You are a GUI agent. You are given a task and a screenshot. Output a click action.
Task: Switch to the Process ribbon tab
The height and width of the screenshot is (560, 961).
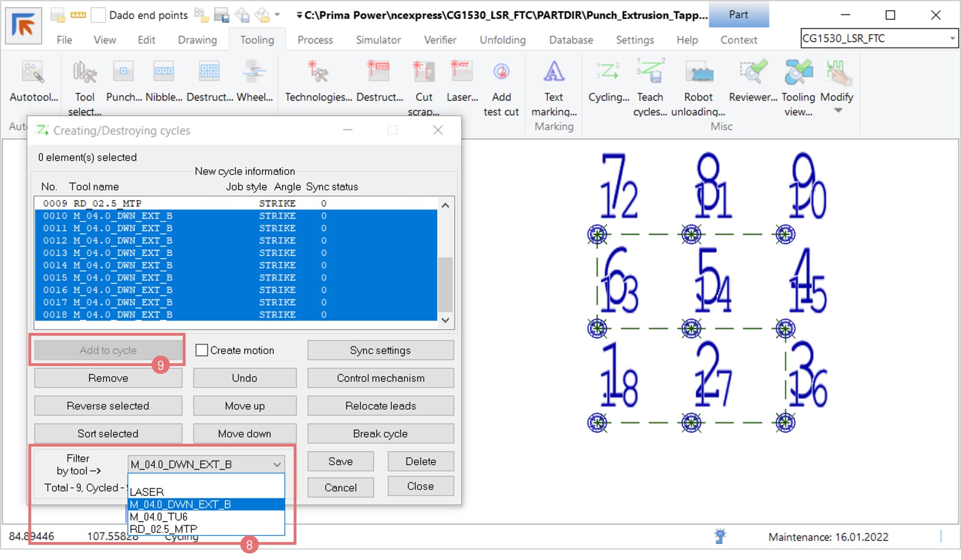click(315, 40)
